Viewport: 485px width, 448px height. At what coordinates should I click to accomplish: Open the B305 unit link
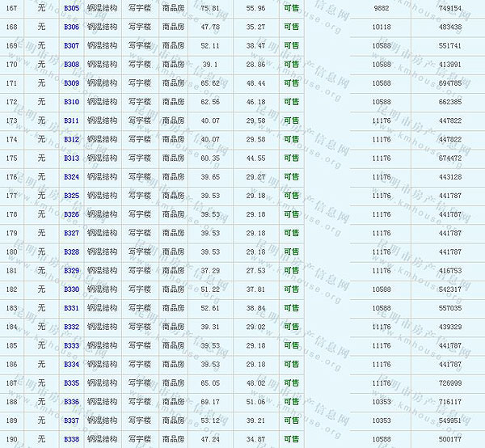point(71,8)
